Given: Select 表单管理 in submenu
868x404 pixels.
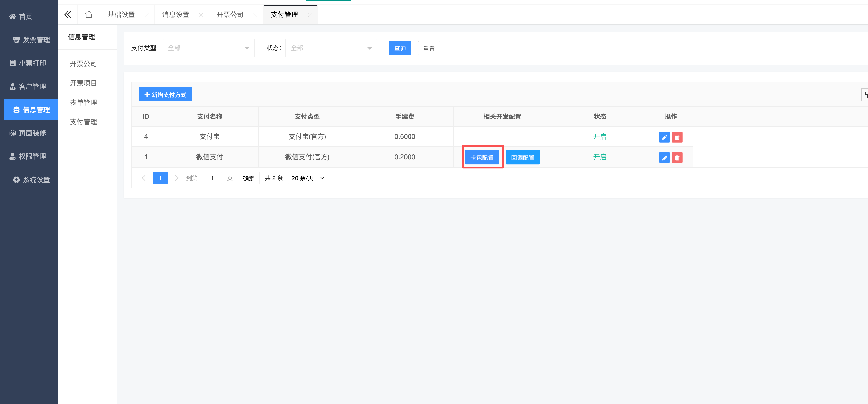Looking at the screenshot, I should click(x=83, y=102).
